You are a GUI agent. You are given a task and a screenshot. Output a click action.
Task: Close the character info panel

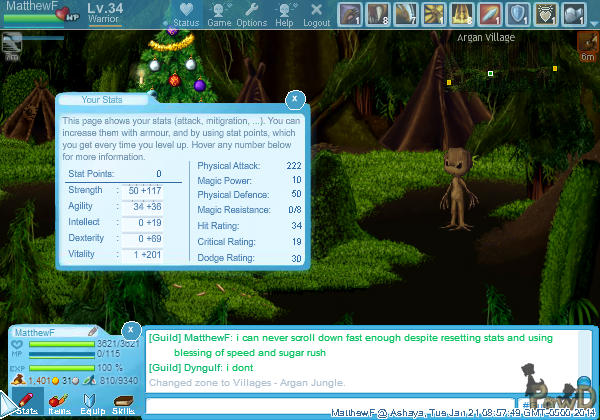130,330
